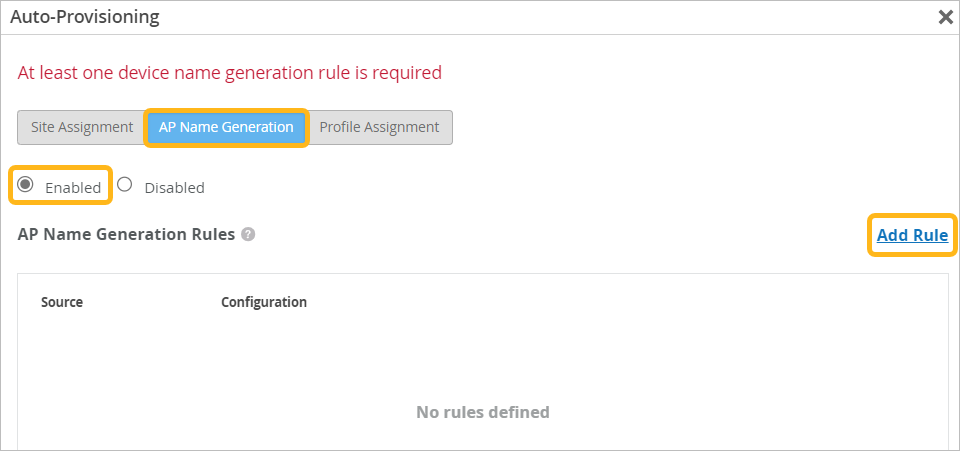Click the Add Rule link
Viewport: 960px width, 451px height.
pyautogui.click(x=912, y=236)
